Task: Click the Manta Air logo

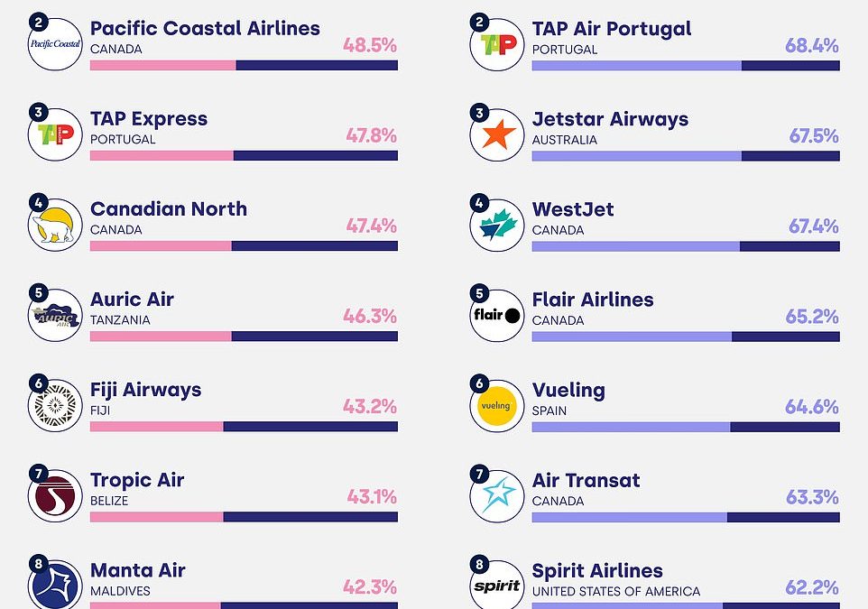Action: pyautogui.click(x=55, y=585)
